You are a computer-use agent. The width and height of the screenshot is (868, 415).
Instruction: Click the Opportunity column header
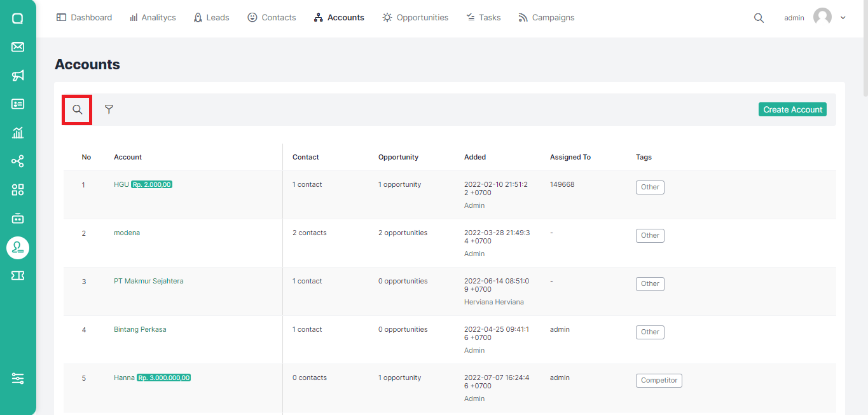(398, 157)
